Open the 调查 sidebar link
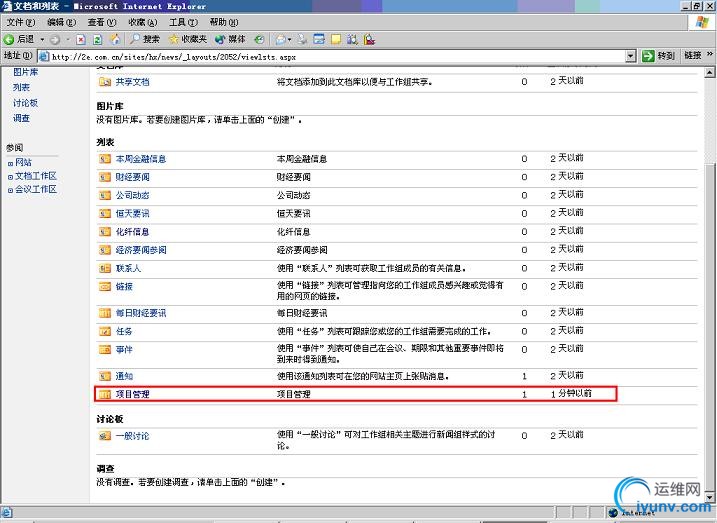Screen dimensions: 717x523 tap(21, 118)
